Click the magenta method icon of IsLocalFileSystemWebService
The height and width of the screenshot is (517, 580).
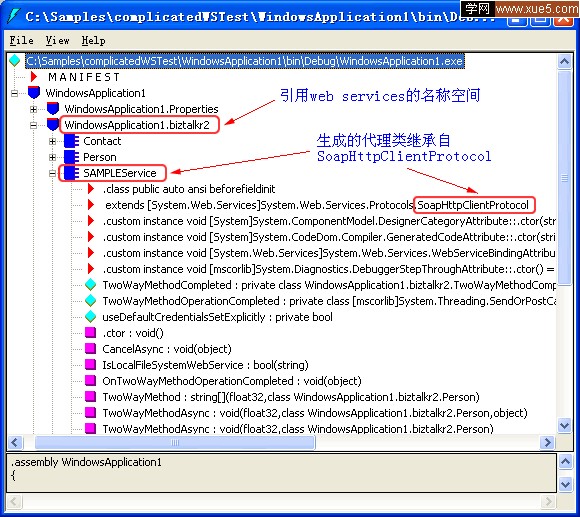(91, 365)
